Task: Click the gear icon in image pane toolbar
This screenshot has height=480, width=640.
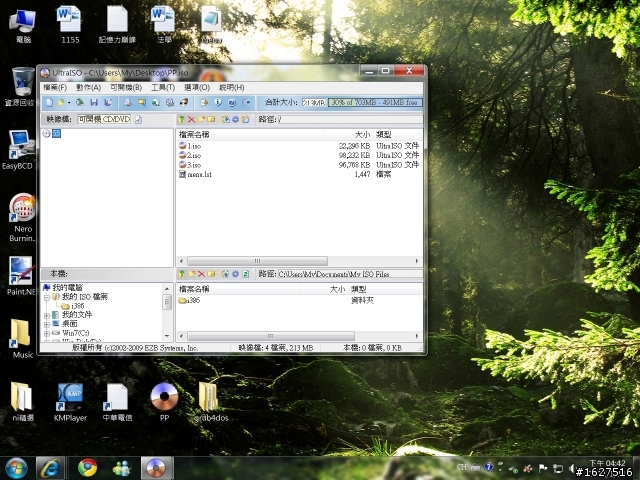Action: [x=235, y=119]
